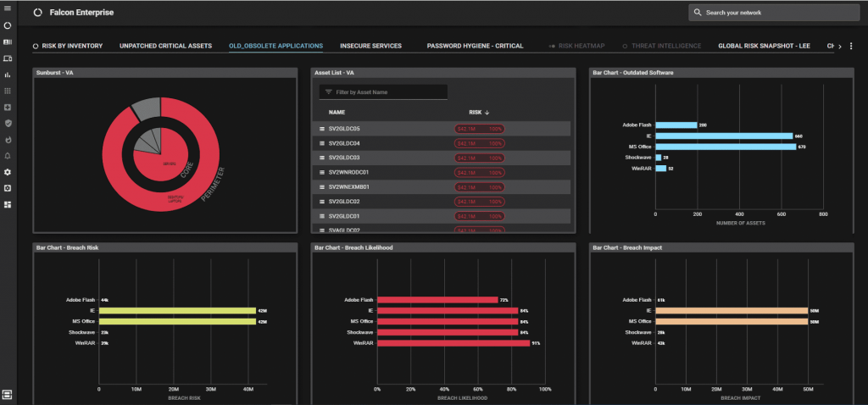Click the NAME column header

point(337,113)
